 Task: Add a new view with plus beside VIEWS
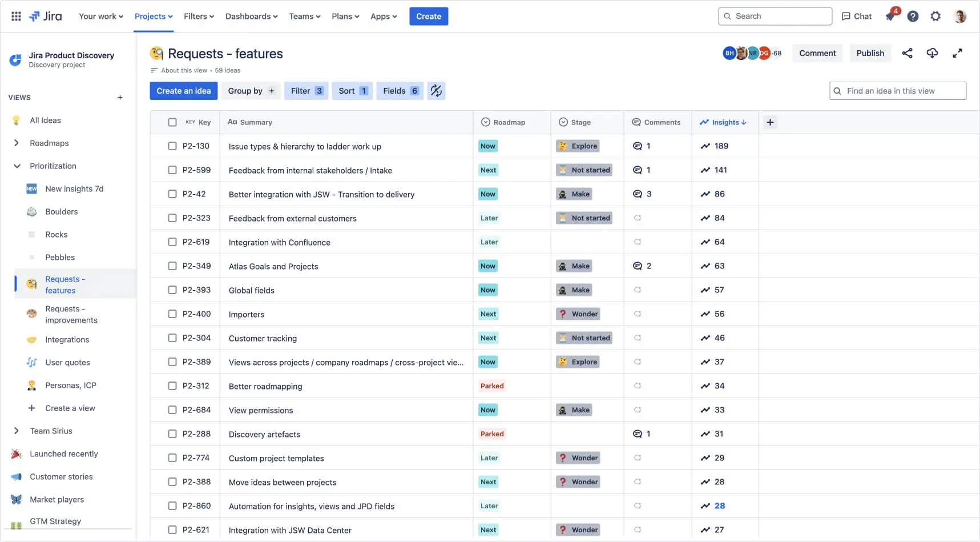[x=120, y=98]
